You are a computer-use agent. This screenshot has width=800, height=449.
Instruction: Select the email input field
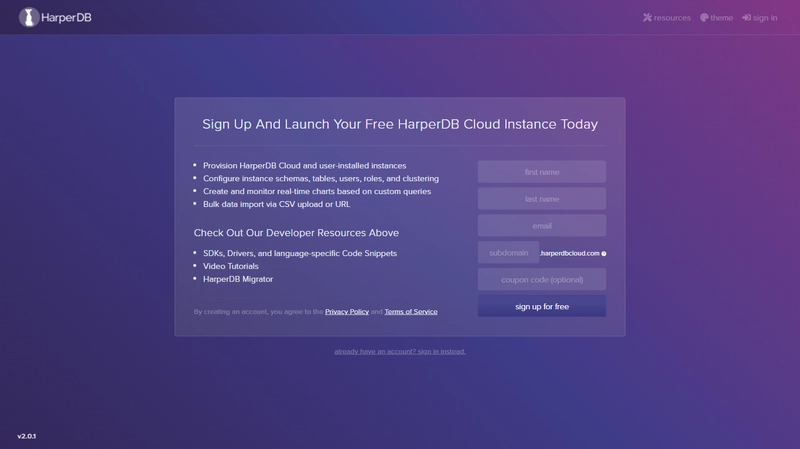(x=542, y=226)
